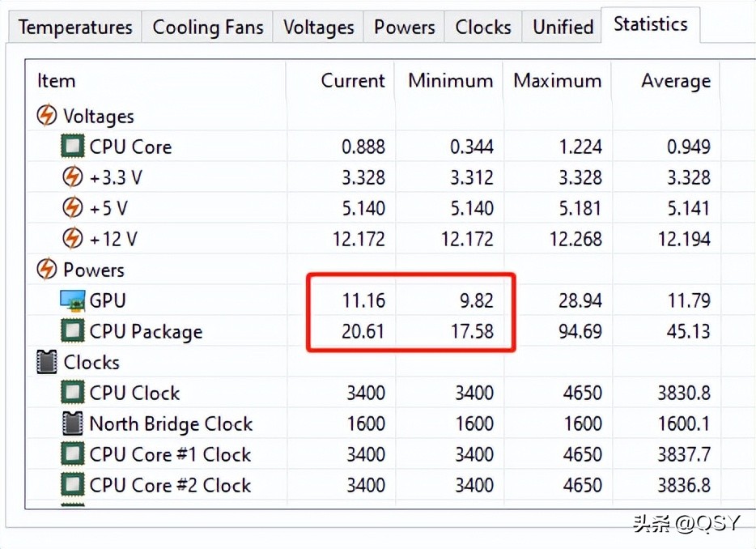Select the +3.3 V row label
Screen dimensions: 756x549
[x=117, y=177]
